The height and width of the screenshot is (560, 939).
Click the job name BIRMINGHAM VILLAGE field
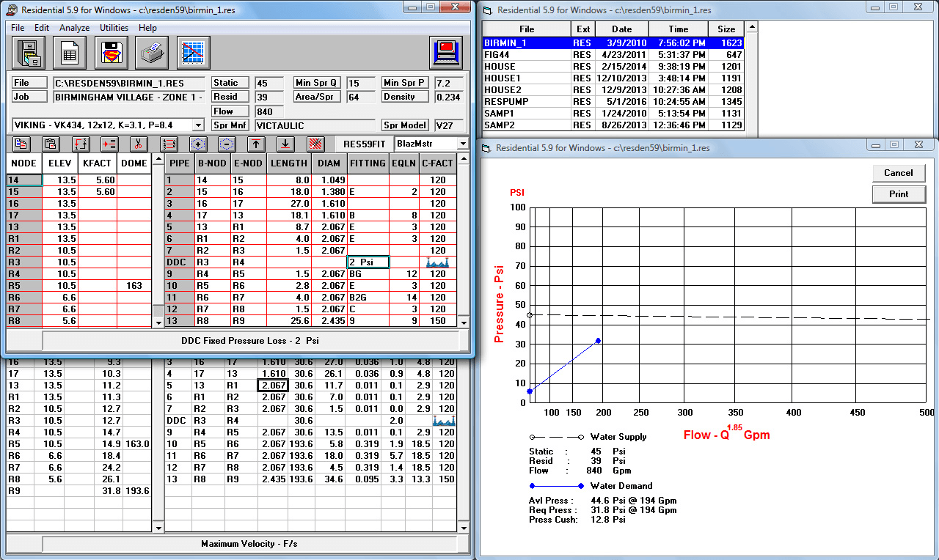point(129,97)
